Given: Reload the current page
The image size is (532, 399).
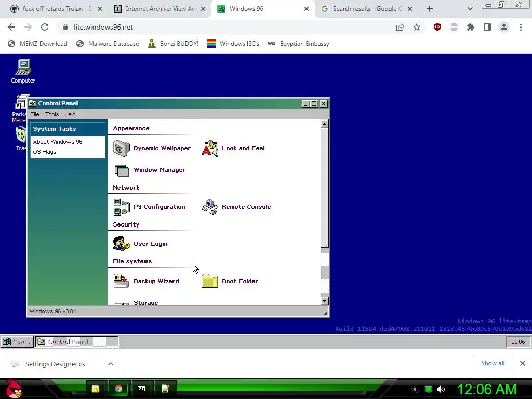Looking at the screenshot, I should point(45,27).
